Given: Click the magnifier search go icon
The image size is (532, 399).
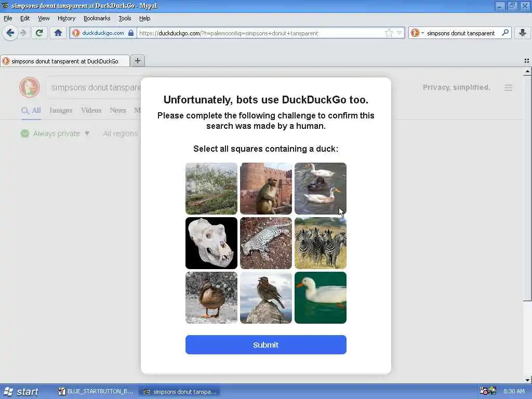Looking at the screenshot, I should [505, 33].
